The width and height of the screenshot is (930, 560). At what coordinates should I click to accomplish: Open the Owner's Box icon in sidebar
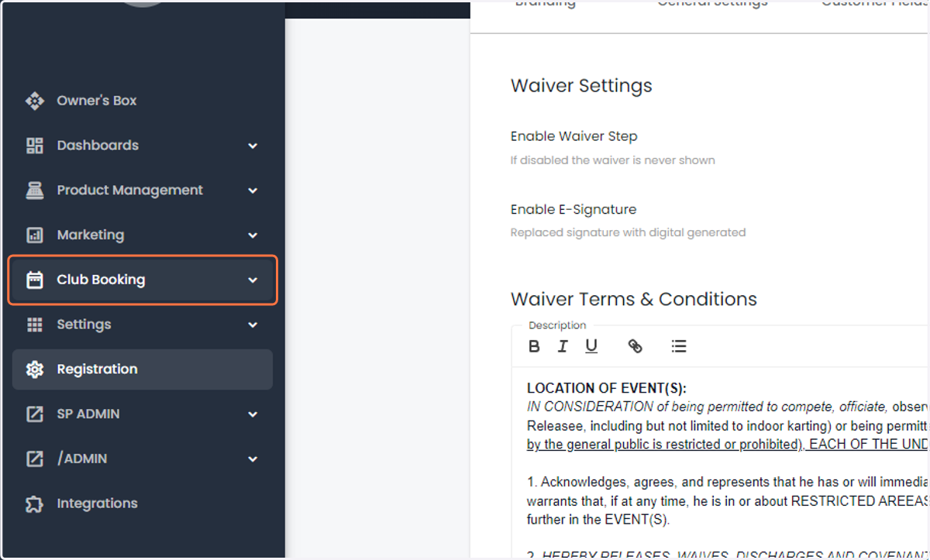point(34,101)
